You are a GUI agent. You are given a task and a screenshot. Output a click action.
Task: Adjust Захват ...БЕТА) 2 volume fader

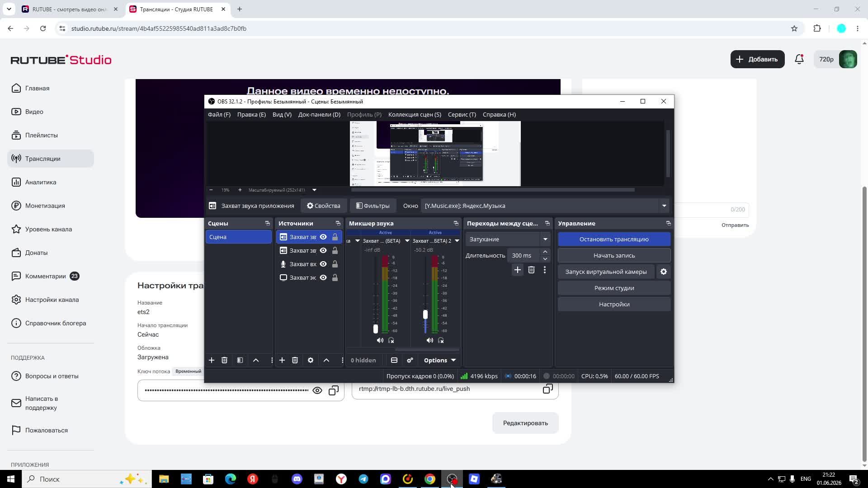(x=425, y=314)
